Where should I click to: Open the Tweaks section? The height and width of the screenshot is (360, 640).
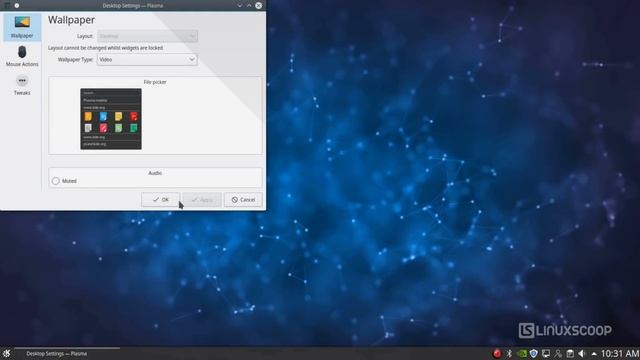[x=22, y=85]
